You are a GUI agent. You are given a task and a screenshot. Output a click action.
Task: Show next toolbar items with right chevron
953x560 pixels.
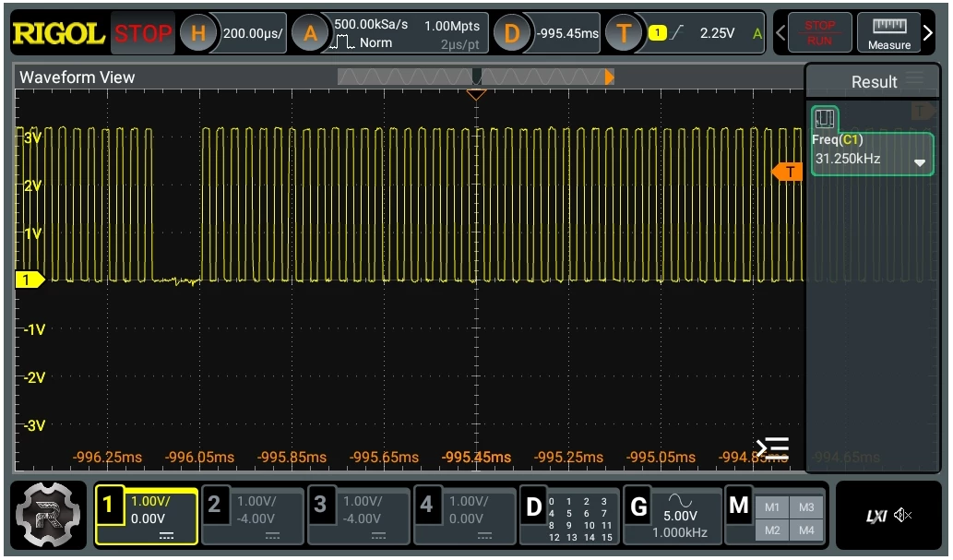tap(928, 33)
